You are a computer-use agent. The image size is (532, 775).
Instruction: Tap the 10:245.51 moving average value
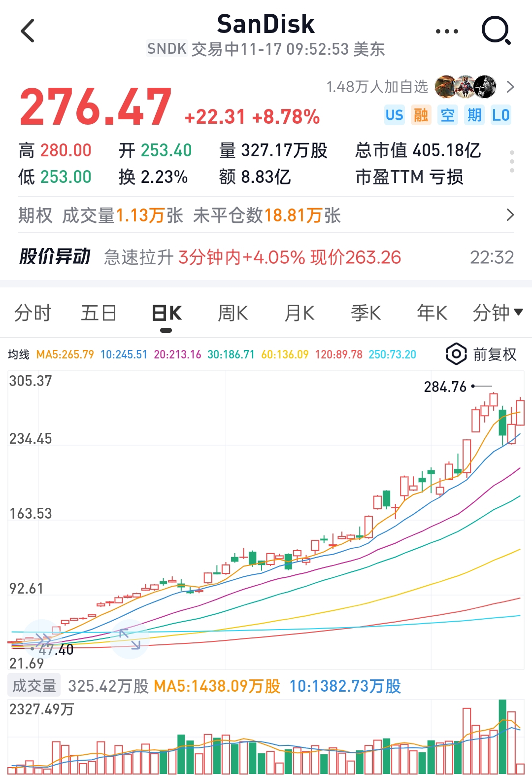coord(124,354)
